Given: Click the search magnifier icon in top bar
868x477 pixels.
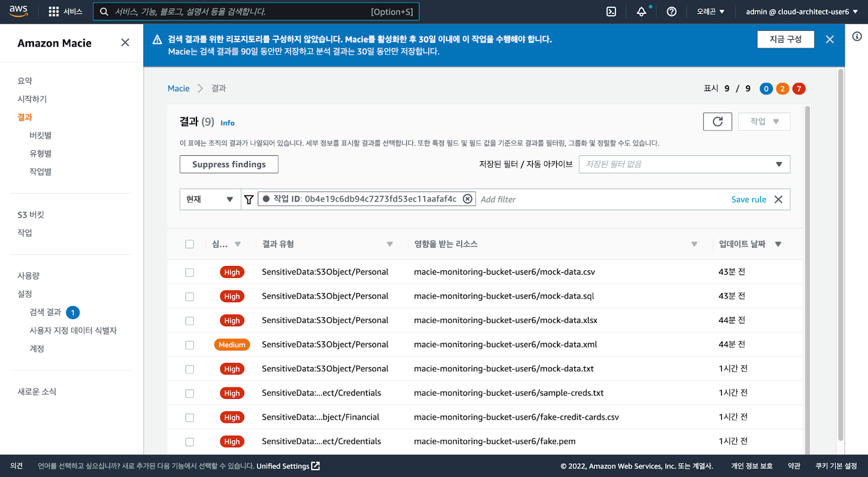Looking at the screenshot, I should pyautogui.click(x=104, y=11).
